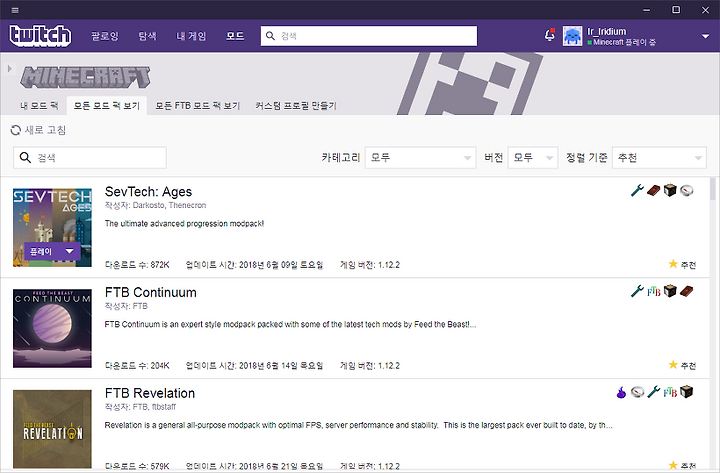Click the SevTech: Ages thumbnail
Image resolution: width=720 pixels, height=473 pixels.
[52, 227]
